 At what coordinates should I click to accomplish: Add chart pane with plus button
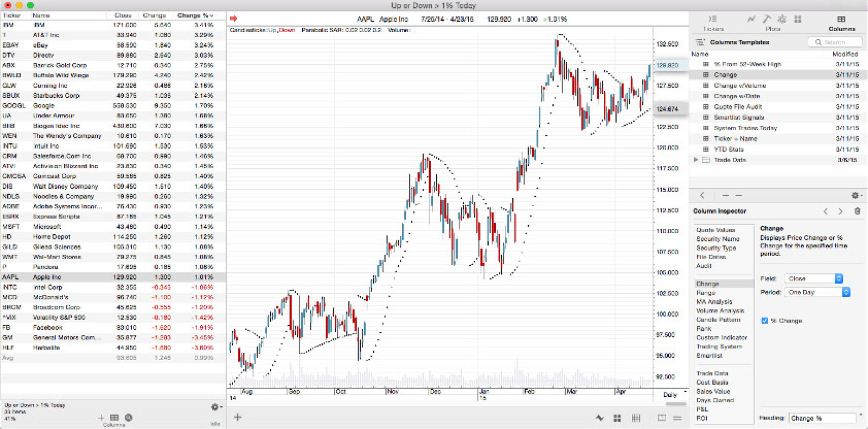click(x=238, y=418)
